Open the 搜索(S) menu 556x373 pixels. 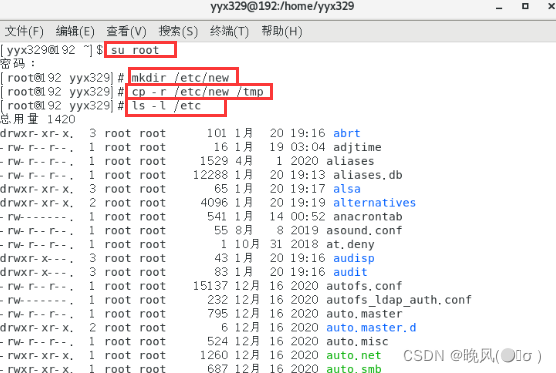coord(178,32)
